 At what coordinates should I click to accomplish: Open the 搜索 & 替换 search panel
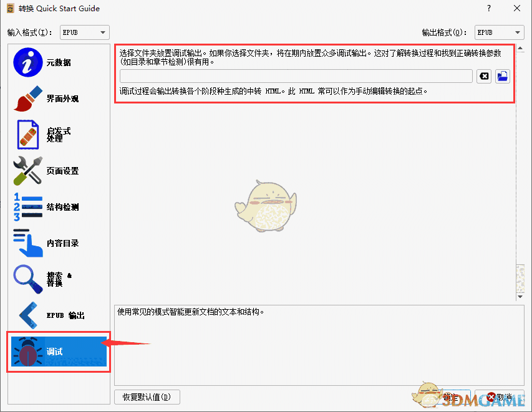click(27, 279)
